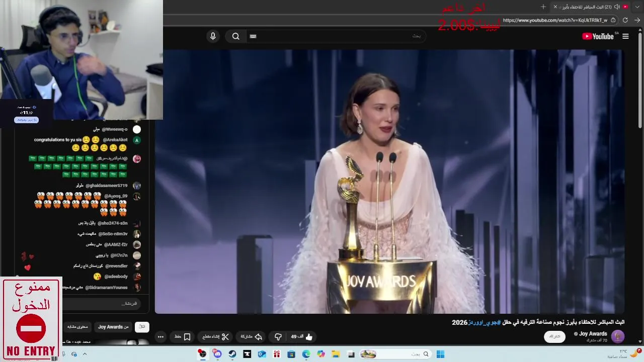Open Discord icon on taskbar

pyautogui.click(x=217, y=354)
